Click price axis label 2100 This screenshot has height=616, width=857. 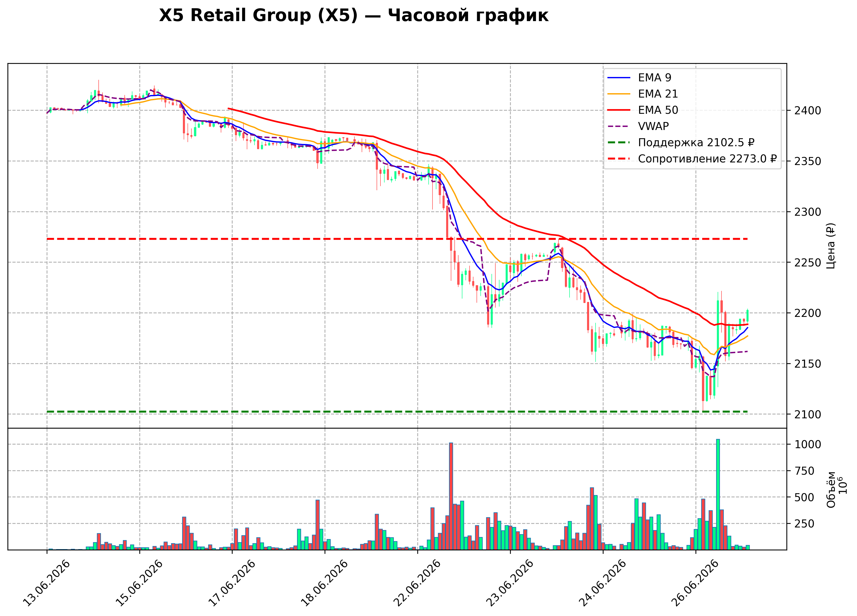click(808, 414)
